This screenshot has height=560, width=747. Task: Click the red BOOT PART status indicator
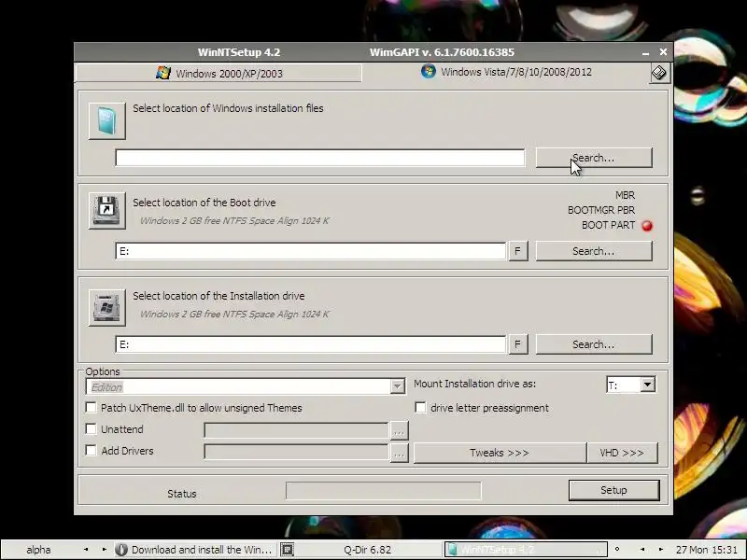coord(647,226)
